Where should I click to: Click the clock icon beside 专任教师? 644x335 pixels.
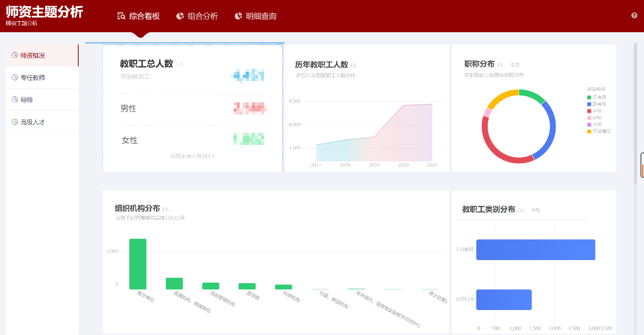(x=15, y=77)
